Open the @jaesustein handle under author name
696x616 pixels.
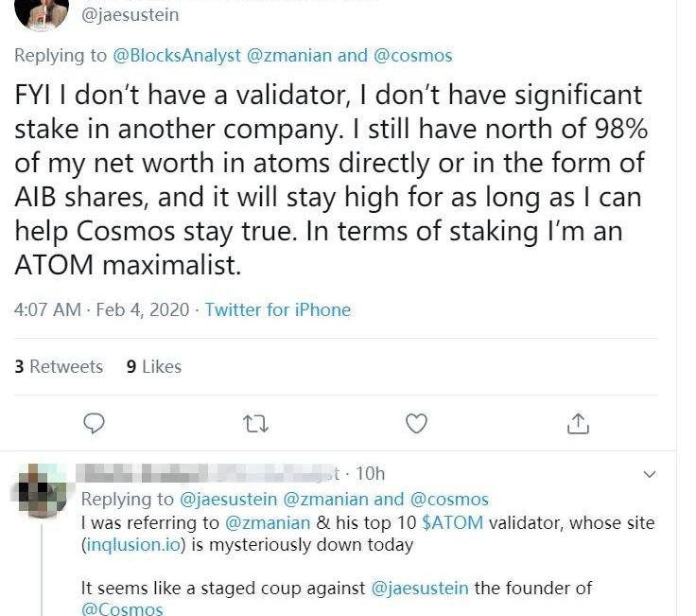(x=131, y=15)
